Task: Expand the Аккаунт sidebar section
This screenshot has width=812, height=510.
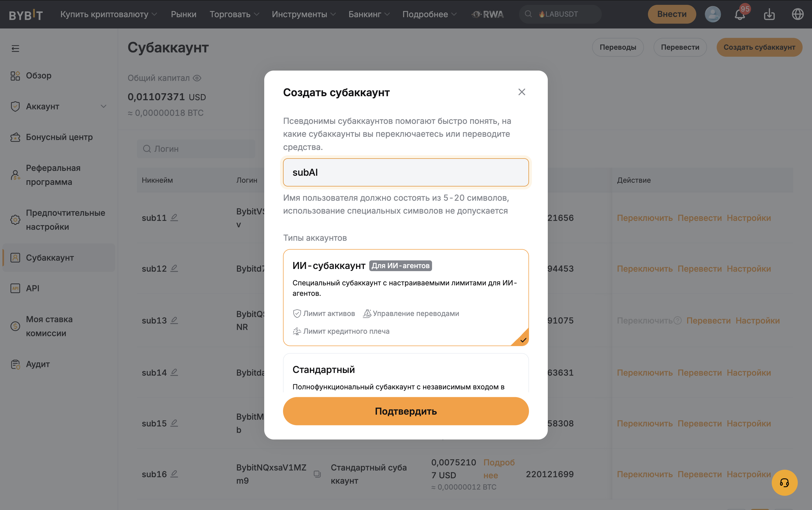Action: (x=59, y=106)
